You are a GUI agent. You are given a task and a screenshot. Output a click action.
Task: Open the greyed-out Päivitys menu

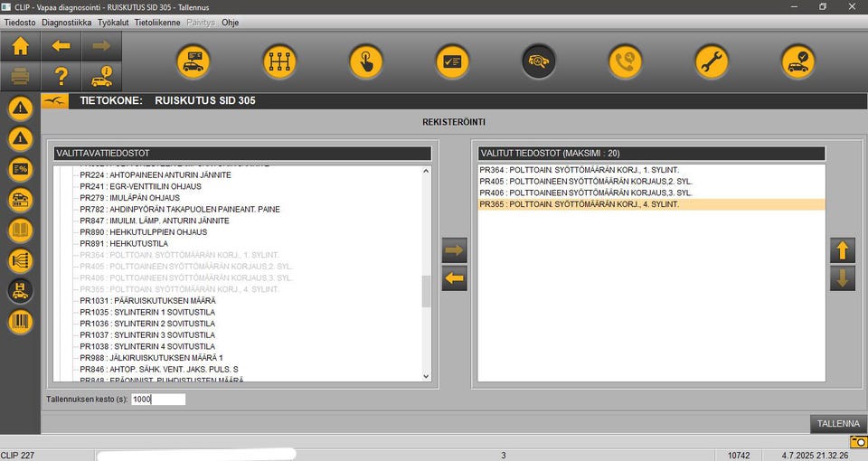(x=201, y=23)
